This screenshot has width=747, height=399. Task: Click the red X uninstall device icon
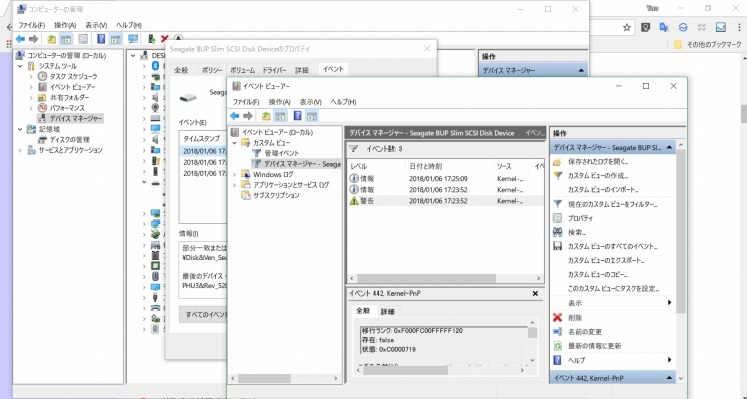(x=165, y=39)
